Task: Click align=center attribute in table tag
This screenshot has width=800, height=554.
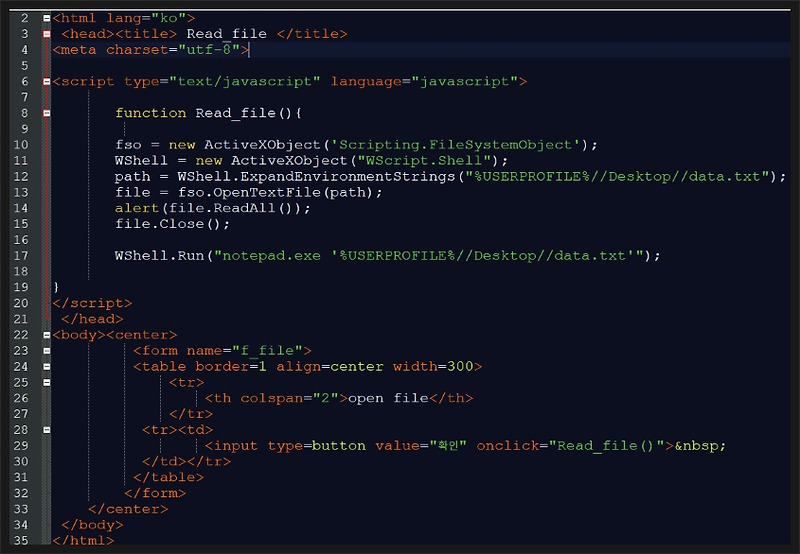Action: [x=330, y=367]
